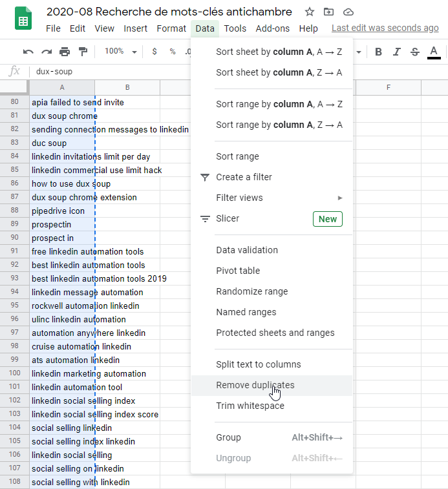Click the Google Sheets home icon

pyautogui.click(x=23, y=19)
